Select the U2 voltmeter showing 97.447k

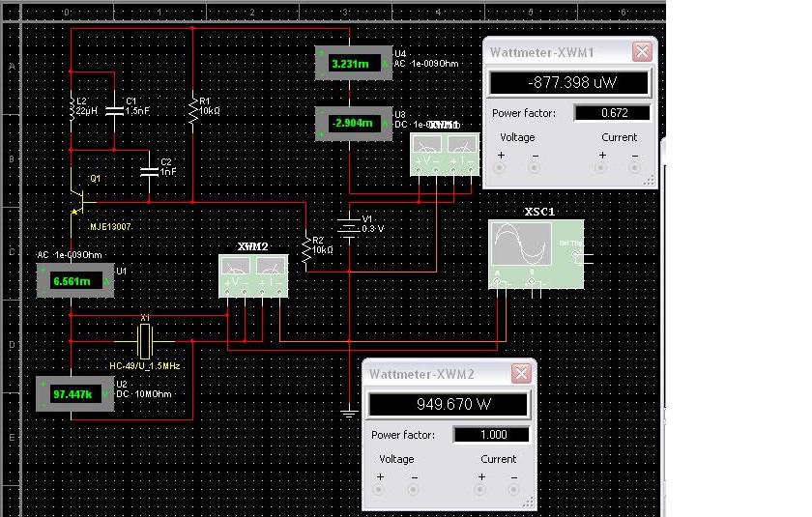[x=72, y=394]
